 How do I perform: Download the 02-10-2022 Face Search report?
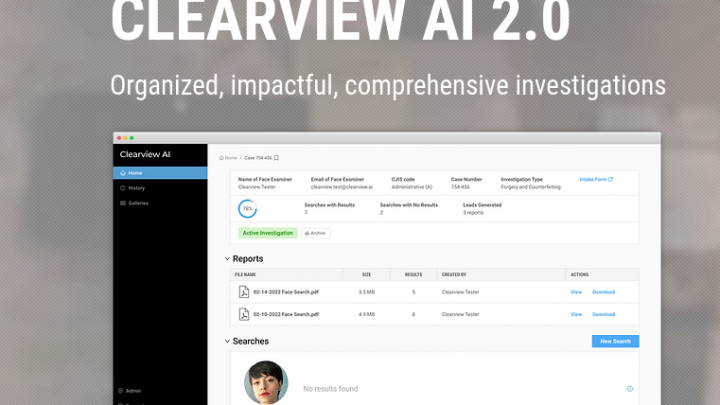(x=603, y=315)
